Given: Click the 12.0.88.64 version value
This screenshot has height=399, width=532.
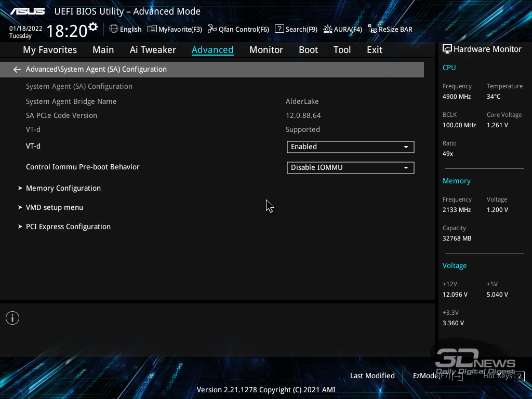Looking at the screenshot, I should 303,115.
